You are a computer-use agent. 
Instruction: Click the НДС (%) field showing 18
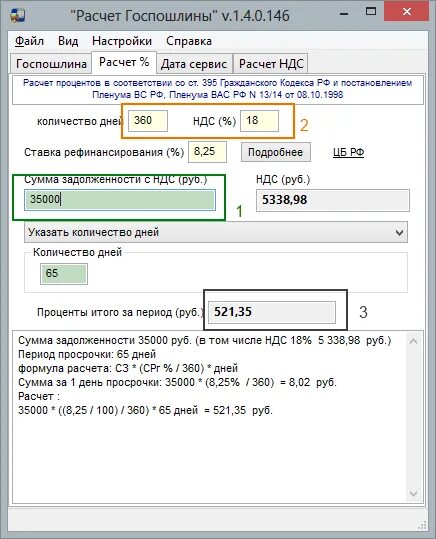(x=259, y=121)
